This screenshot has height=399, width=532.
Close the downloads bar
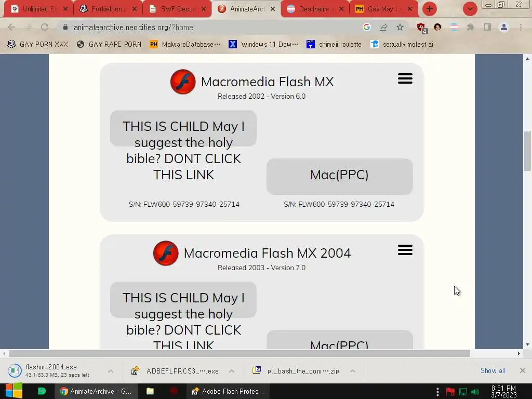pyautogui.click(x=523, y=370)
